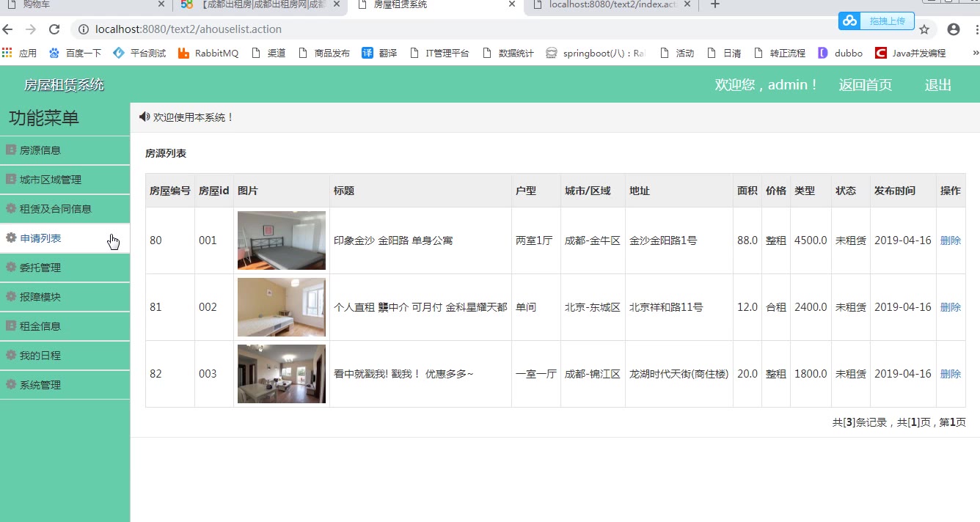Screen dimensions: 980x522
Task: Click the photo thumbnail for house 003
Action: tap(281, 374)
